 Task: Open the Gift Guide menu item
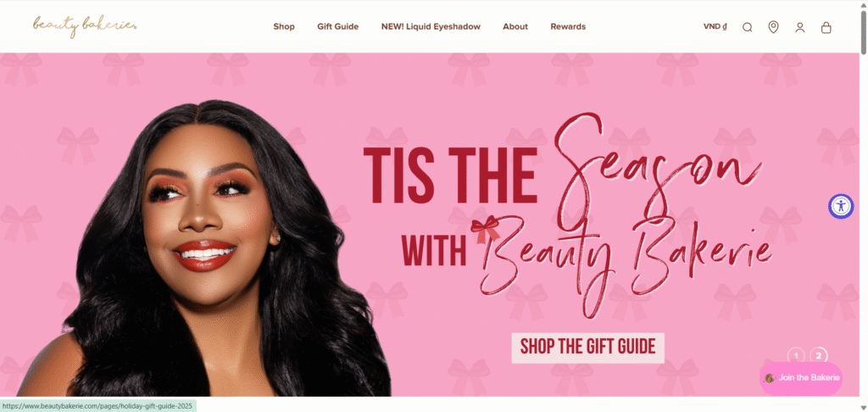tap(337, 26)
